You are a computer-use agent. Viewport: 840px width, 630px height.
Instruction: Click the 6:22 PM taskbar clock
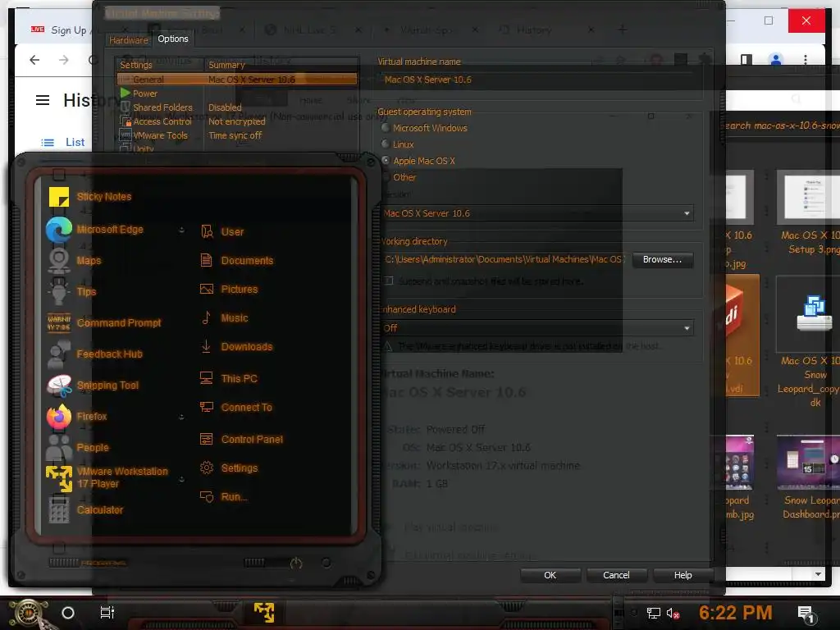[736, 613]
